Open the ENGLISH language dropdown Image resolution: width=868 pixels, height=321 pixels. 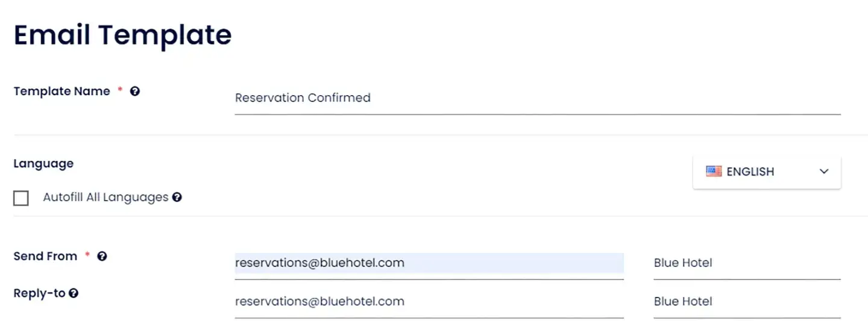pyautogui.click(x=767, y=172)
